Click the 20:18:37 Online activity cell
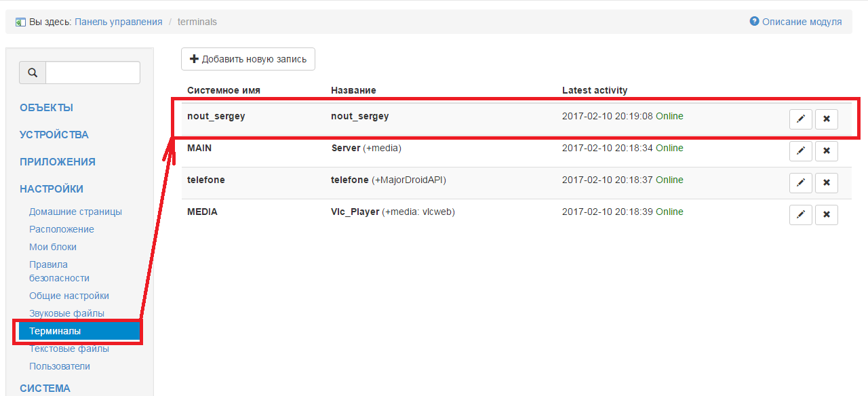Image resolution: width=868 pixels, height=396 pixels. (623, 180)
